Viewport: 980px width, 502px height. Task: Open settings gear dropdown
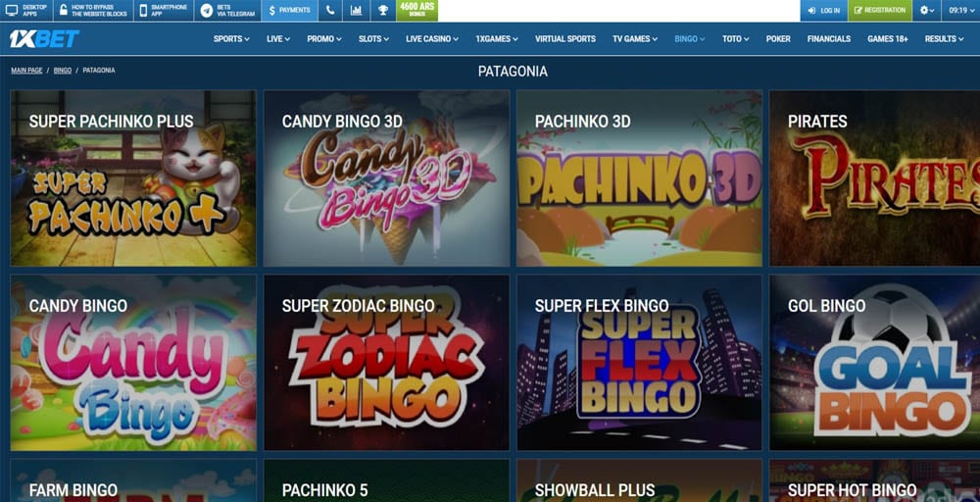[x=926, y=11]
